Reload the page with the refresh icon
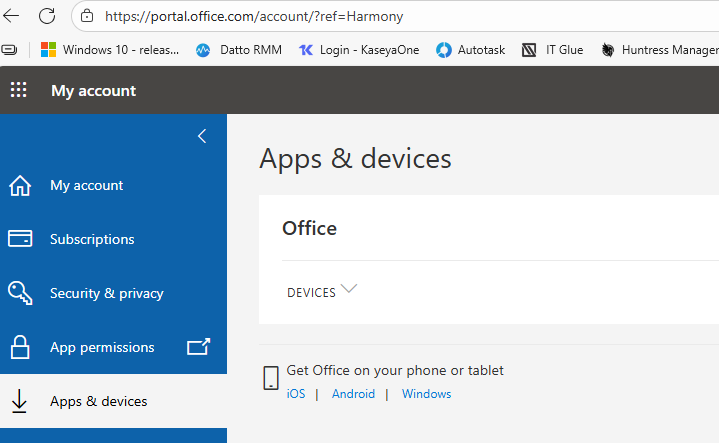Screen dimensions: 719x443 [47, 16]
